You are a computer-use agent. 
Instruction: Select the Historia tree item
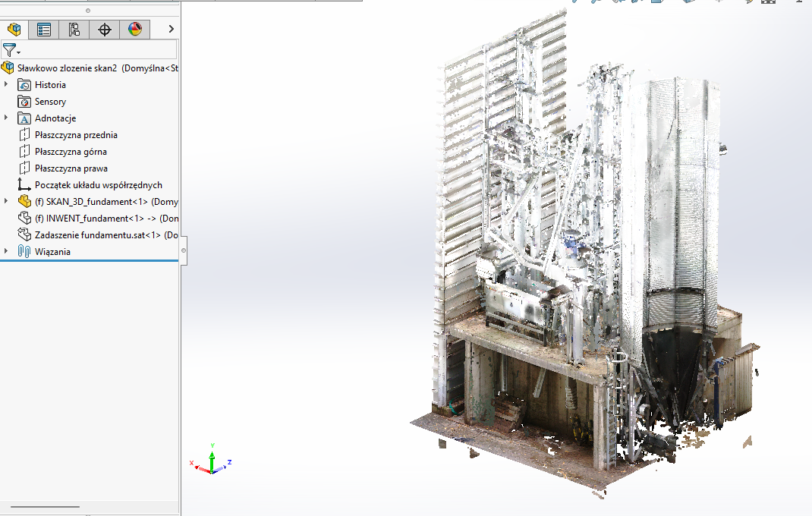click(x=50, y=84)
